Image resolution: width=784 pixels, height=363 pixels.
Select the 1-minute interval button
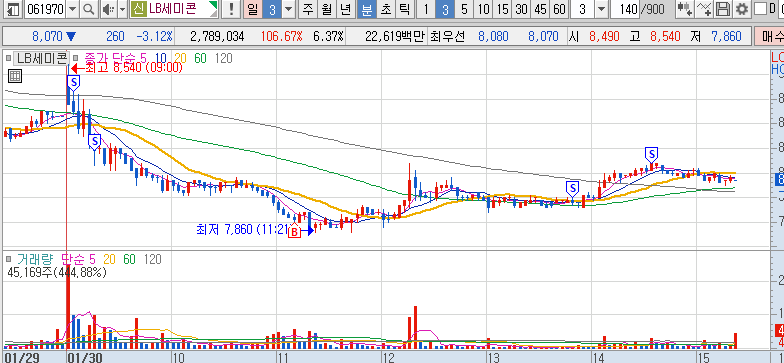426,9
